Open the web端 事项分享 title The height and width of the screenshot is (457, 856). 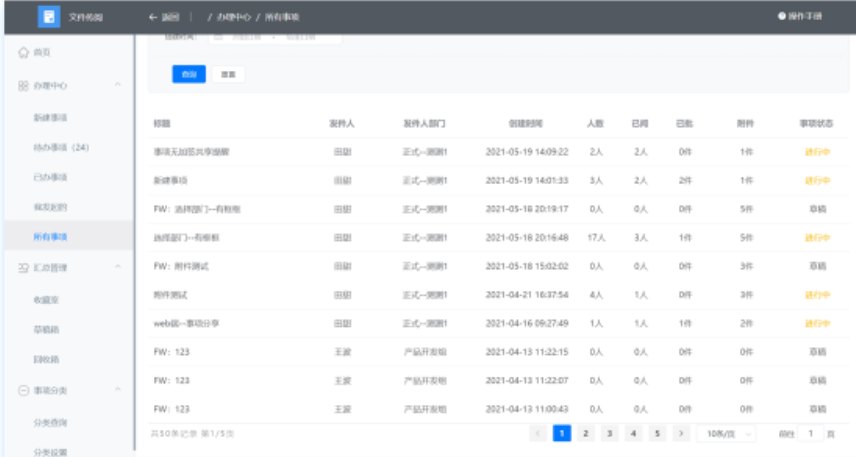point(186,323)
